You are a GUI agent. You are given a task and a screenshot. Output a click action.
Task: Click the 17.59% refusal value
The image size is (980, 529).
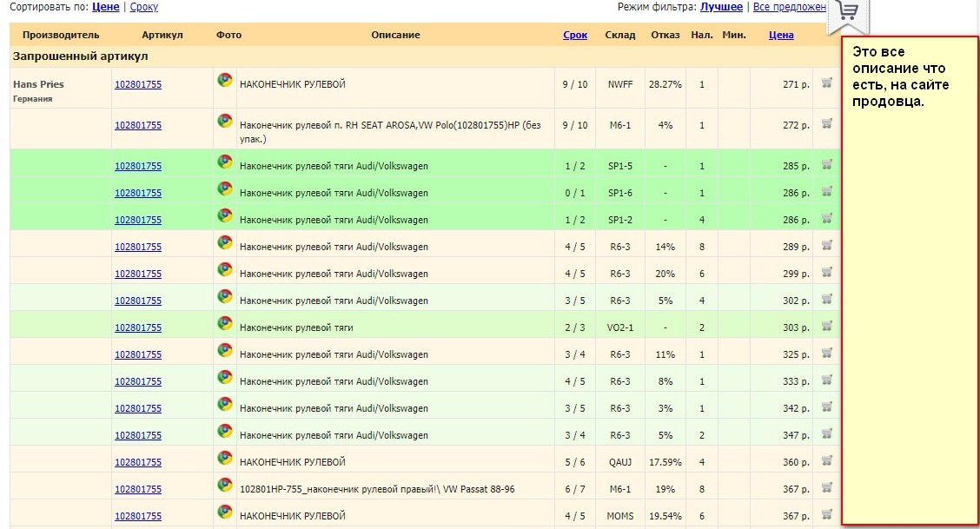pos(665,462)
